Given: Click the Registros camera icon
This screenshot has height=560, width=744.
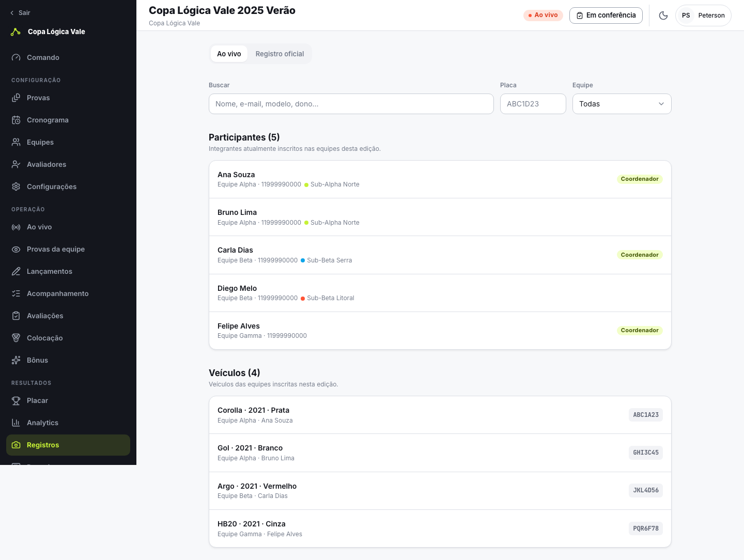Looking at the screenshot, I should pyautogui.click(x=16, y=445).
